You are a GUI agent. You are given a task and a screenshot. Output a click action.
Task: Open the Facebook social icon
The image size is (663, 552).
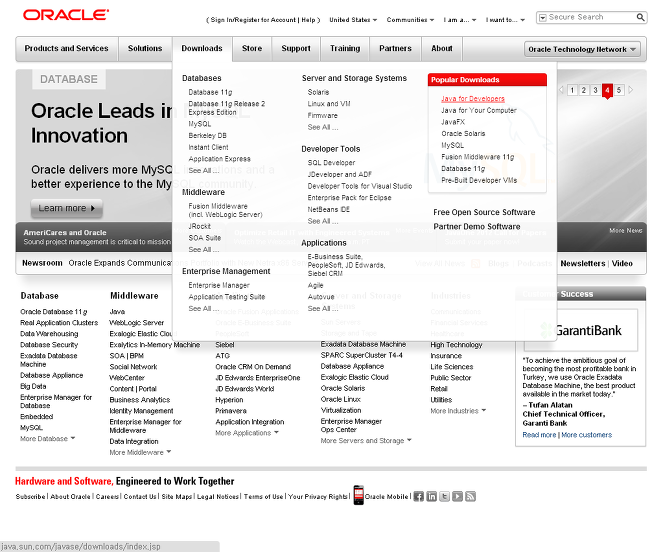[419, 497]
